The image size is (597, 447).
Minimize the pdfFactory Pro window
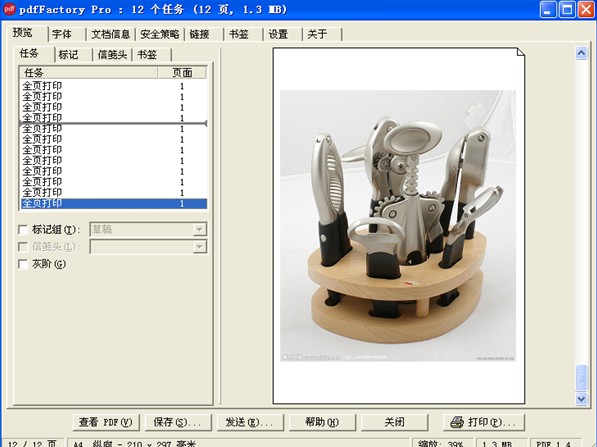coord(548,10)
